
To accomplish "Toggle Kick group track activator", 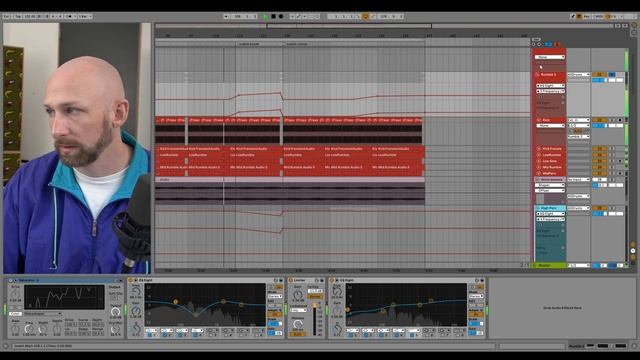I will pyautogui.click(x=599, y=120).
